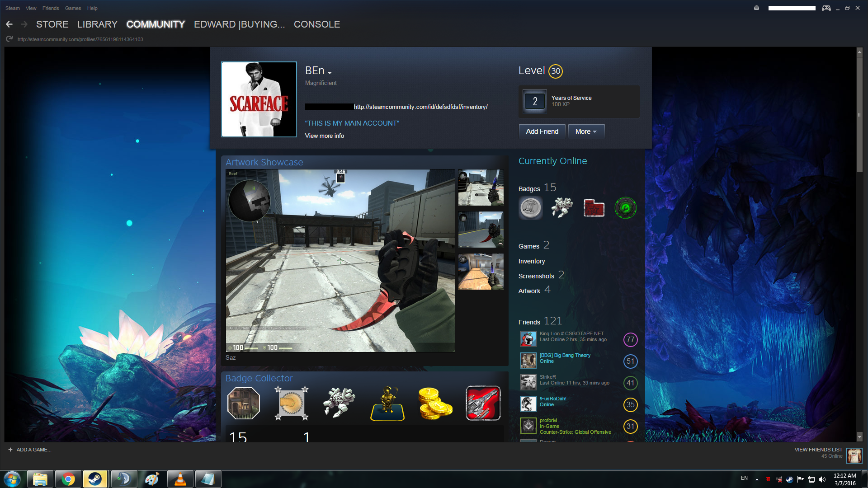The height and width of the screenshot is (488, 868).
Task: Open the View Friends List panel
Action: coord(818,450)
